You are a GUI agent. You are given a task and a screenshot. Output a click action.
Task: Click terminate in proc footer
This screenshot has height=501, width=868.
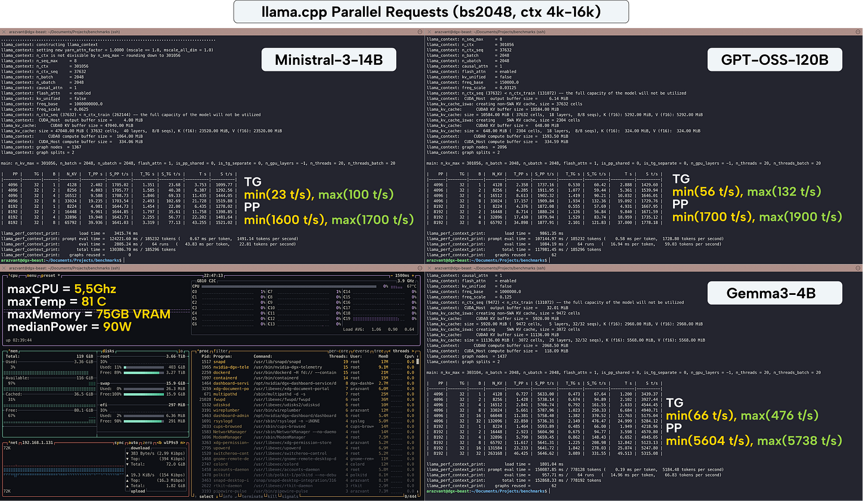pyautogui.click(x=252, y=496)
